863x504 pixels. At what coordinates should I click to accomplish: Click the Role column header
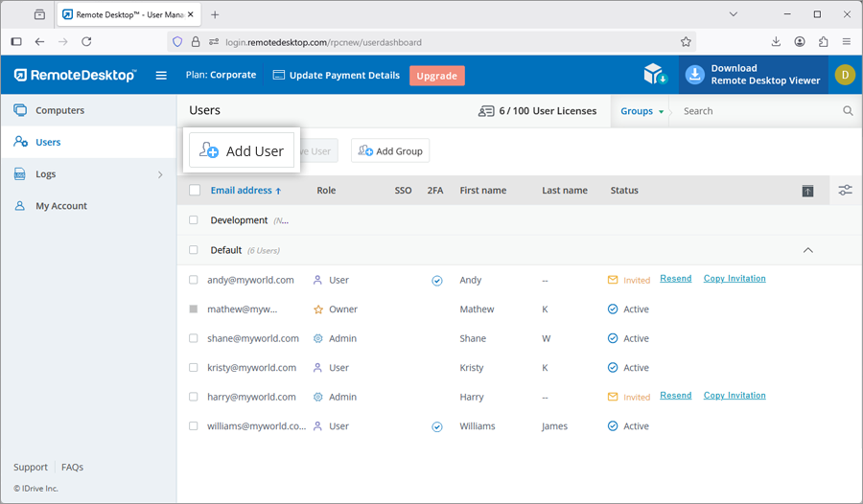tap(326, 191)
